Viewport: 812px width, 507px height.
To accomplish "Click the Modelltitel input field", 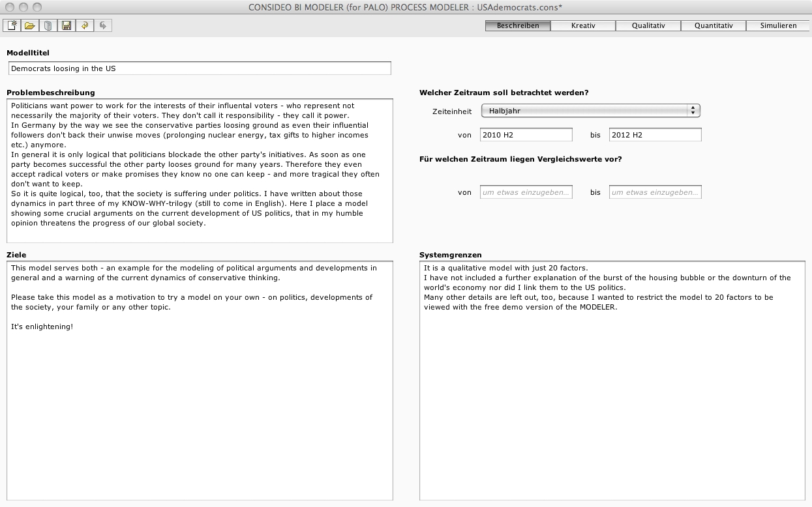I will [200, 68].
